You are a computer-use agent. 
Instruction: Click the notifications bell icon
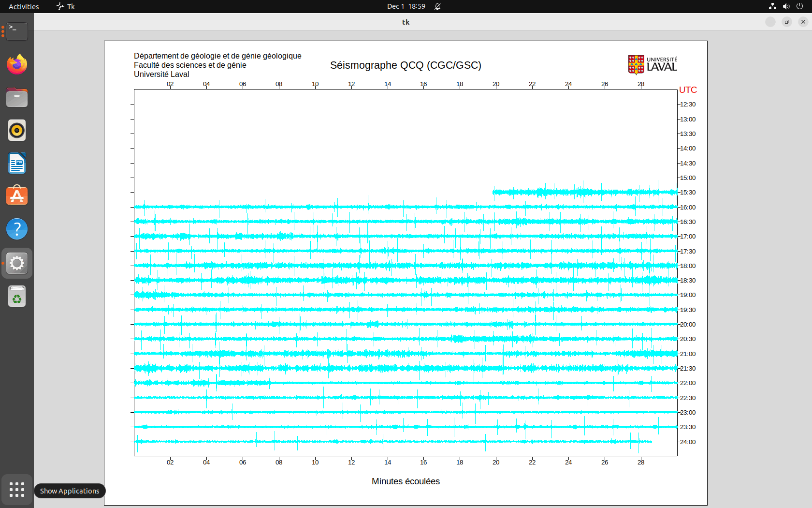(437, 6)
